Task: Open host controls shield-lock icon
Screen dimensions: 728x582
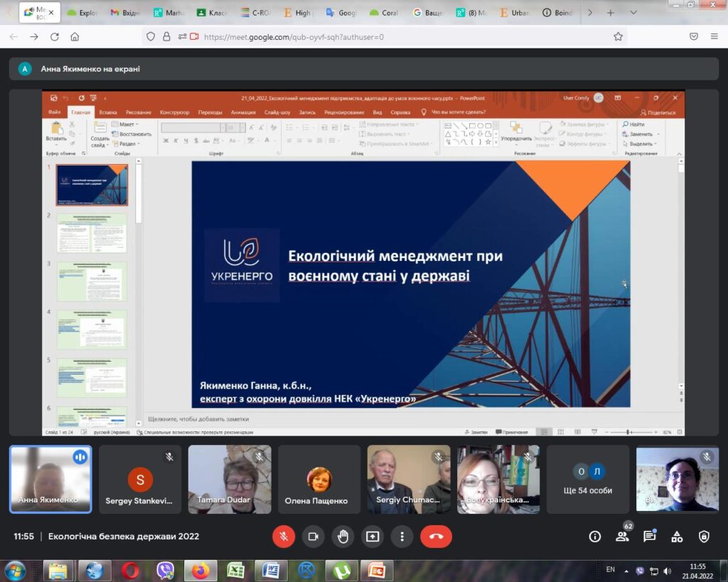Action: 704,537
